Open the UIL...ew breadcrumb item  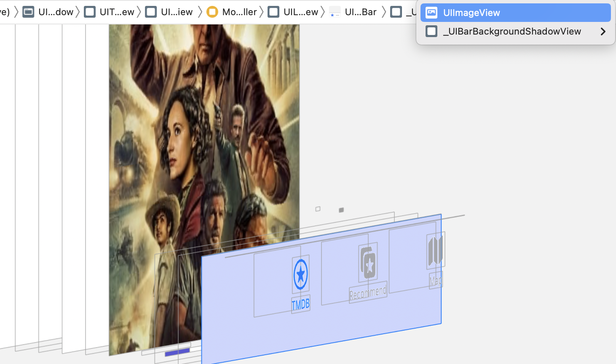pos(293,12)
